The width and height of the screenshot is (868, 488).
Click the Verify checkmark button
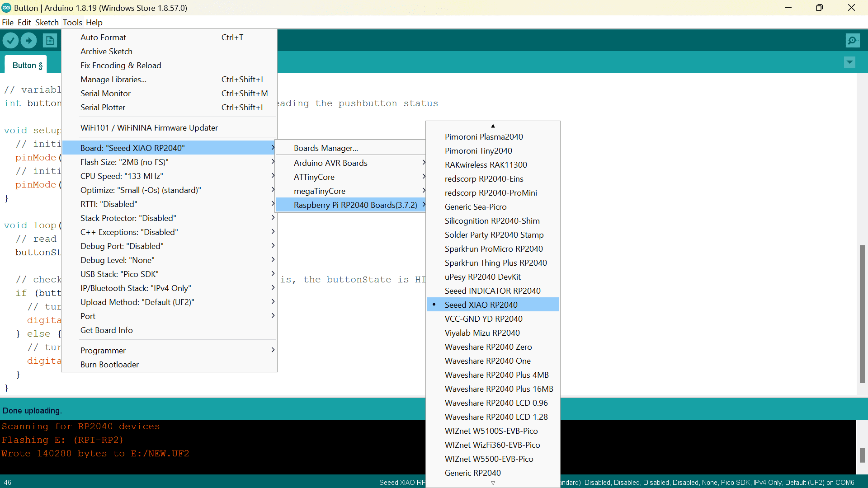coord(10,41)
